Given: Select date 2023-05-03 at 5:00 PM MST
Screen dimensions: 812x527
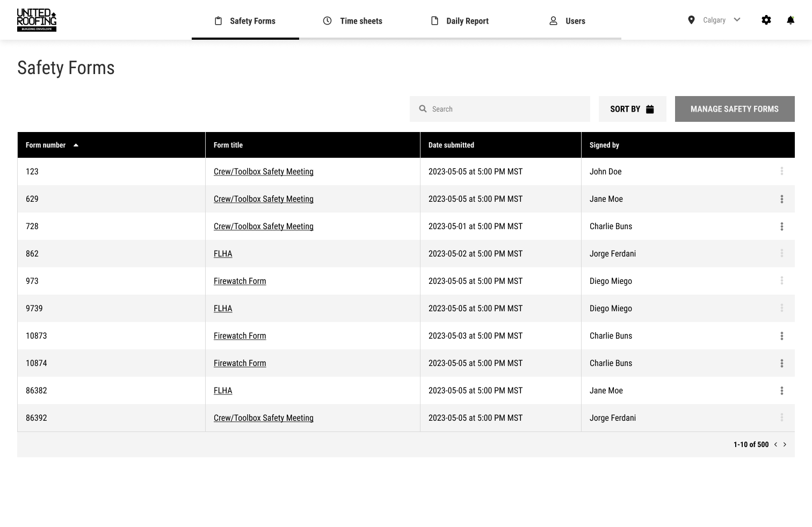Looking at the screenshot, I should (475, 336).
